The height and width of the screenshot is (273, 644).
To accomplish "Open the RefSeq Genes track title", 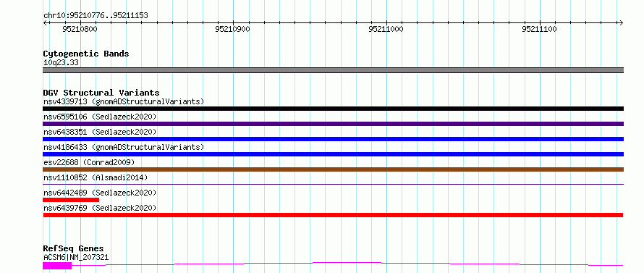I will pos(73,249).
